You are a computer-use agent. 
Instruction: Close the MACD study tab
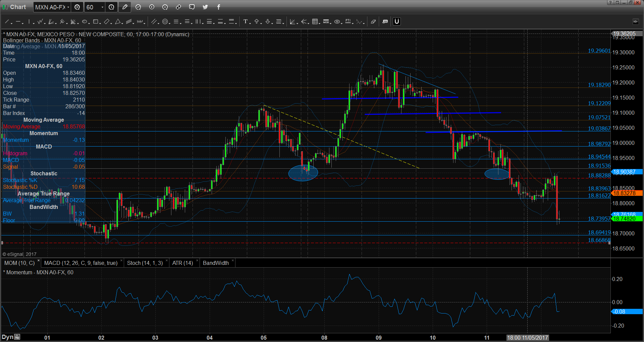point(121,261)
